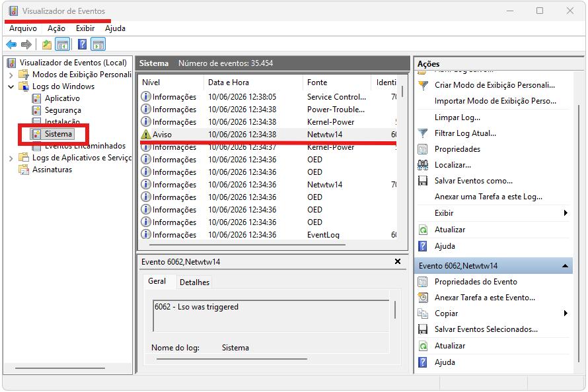Click the Segurança log icon
The height and width of the screenshot is (392, 588).
pos(36,110)
